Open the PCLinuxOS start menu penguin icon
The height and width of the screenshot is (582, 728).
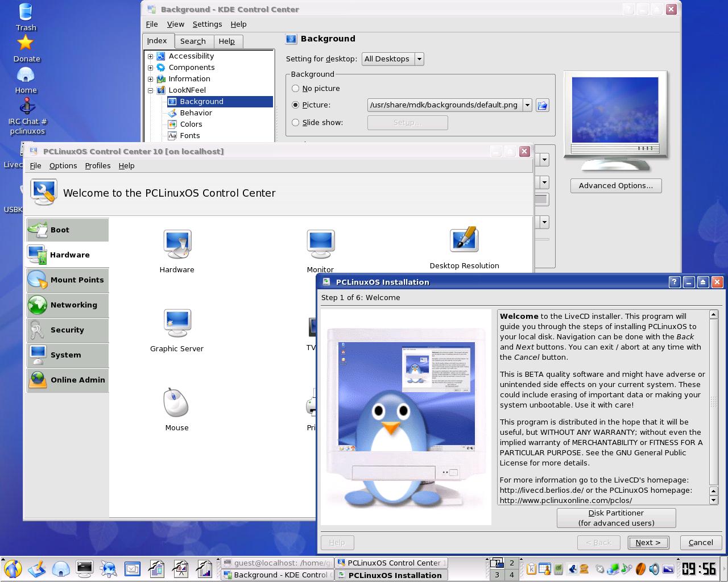(13, 568)
